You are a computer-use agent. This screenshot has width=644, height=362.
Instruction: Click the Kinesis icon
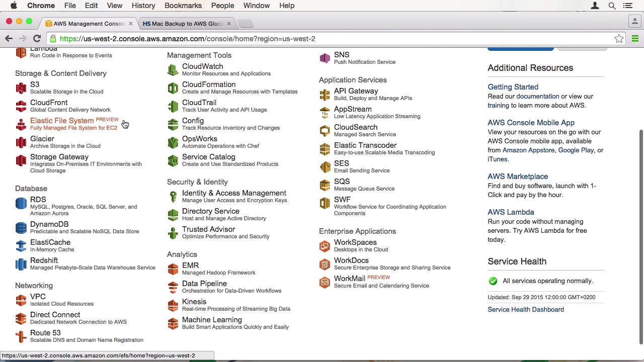pyautogui.click(x=173, y=305)
